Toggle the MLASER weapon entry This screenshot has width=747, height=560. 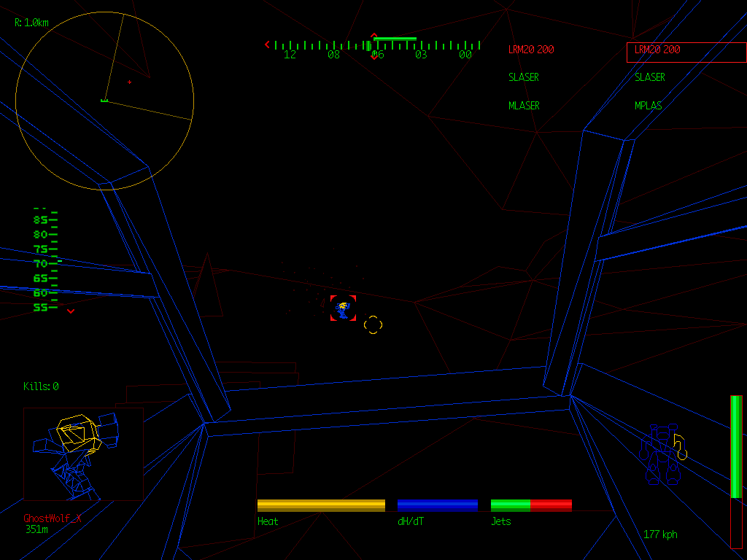pos(524,106)
